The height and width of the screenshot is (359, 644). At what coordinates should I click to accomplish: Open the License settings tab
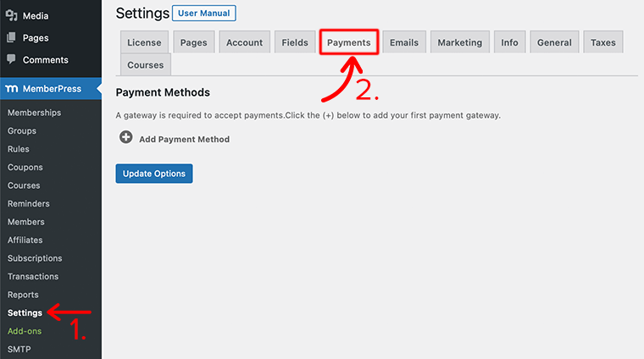point(144,42)
